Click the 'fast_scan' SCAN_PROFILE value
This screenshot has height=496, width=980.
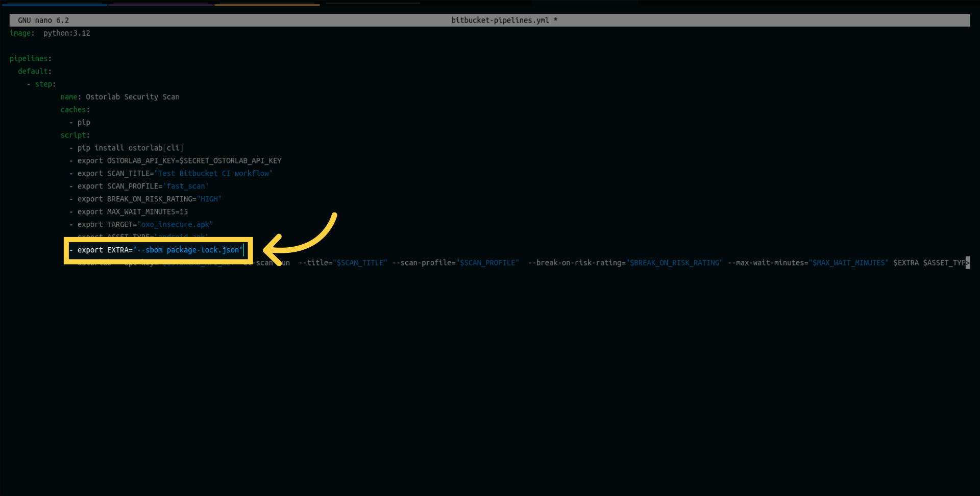pyautogui.click(x=185, y=186)
